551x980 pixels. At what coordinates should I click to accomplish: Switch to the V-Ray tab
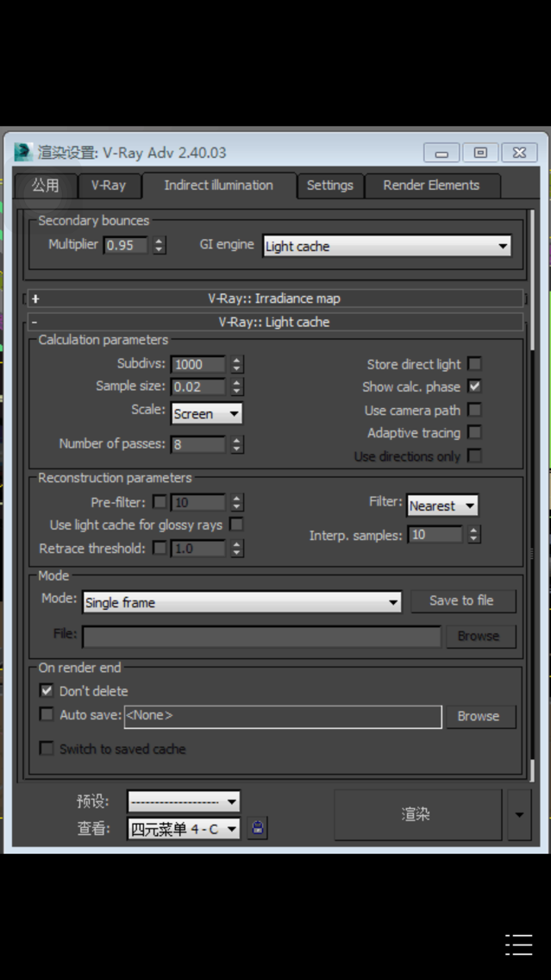point(109,185)
